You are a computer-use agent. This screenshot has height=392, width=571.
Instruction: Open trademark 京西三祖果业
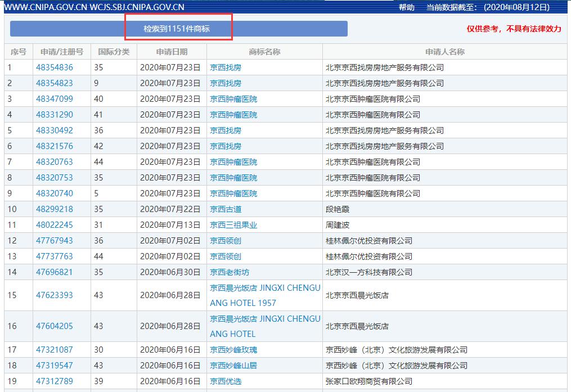pyautogui.click(x=233, y=225)
